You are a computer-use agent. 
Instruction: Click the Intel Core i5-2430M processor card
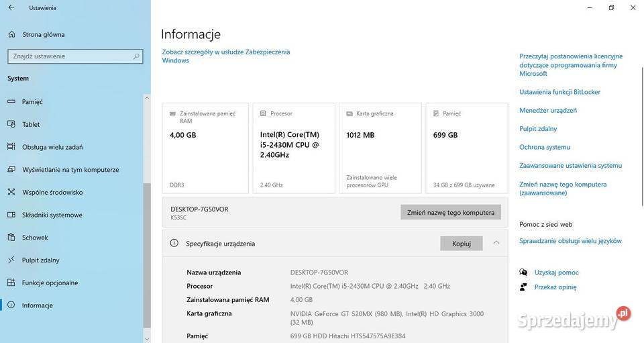pyautogui.click(x=294, y=148)
